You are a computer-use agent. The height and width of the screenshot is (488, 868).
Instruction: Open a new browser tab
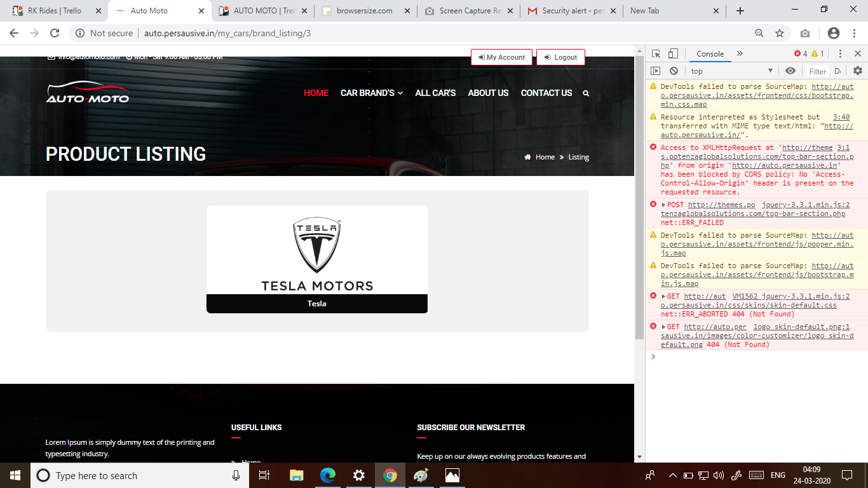[740, 11]
